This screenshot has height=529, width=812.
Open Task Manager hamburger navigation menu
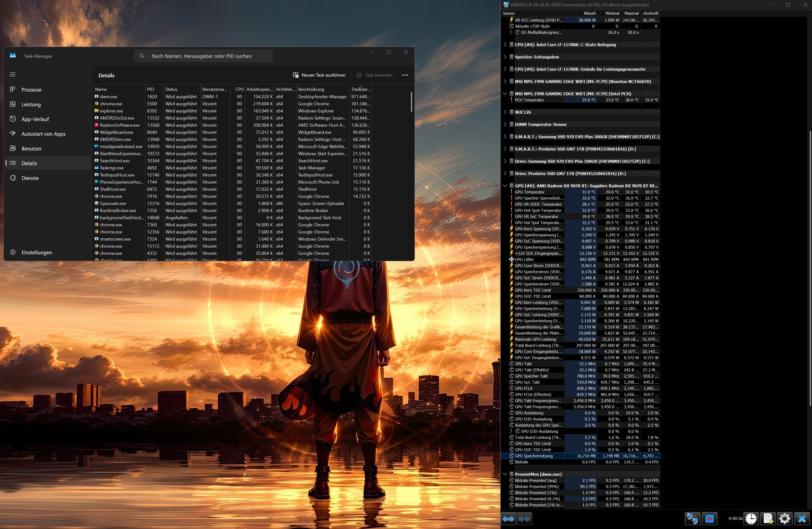coord(13,74)
